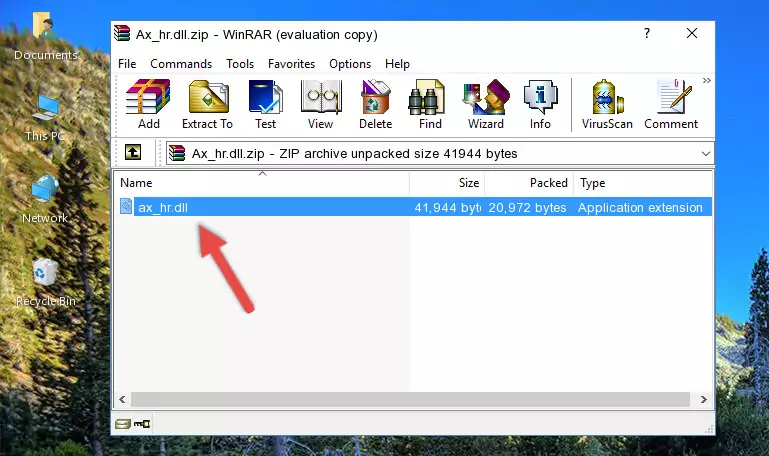This screenshot has width=769, height=456.
Task: Click the Delete toolbar icon
Action: (x=376, y=104)
